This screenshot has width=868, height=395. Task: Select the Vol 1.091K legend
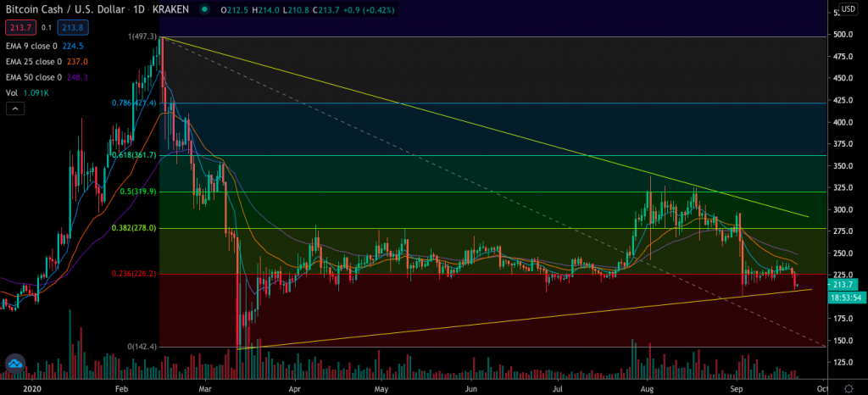tap(28, 93)
